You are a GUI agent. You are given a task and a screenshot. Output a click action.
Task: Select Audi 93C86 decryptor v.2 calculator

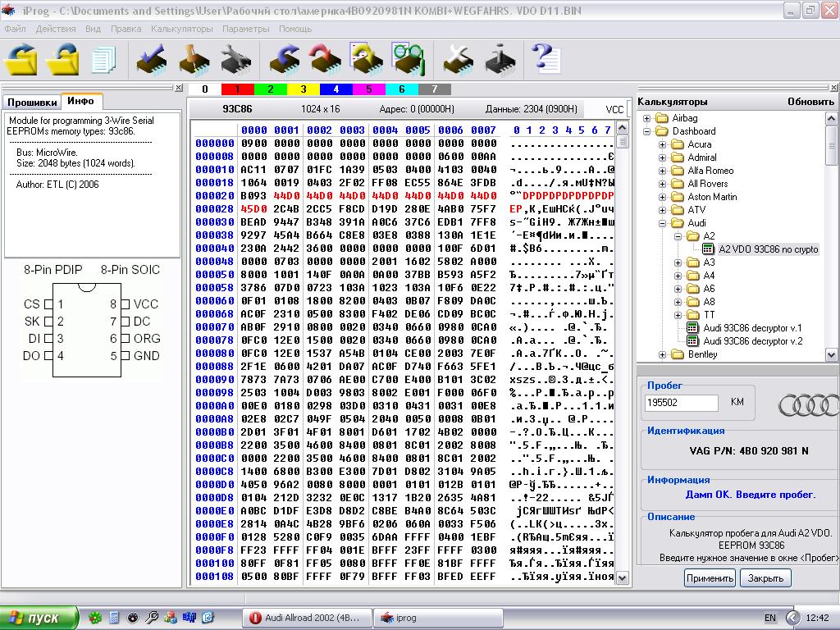point(752,341)
